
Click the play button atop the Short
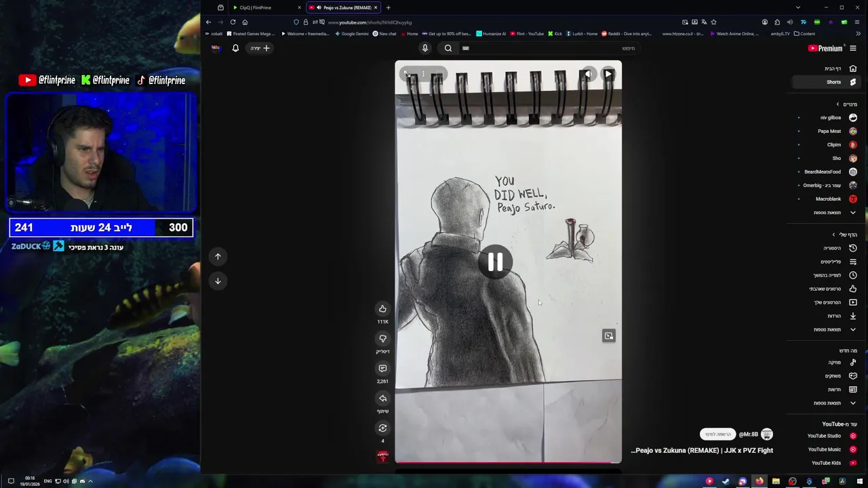(608, 75)
